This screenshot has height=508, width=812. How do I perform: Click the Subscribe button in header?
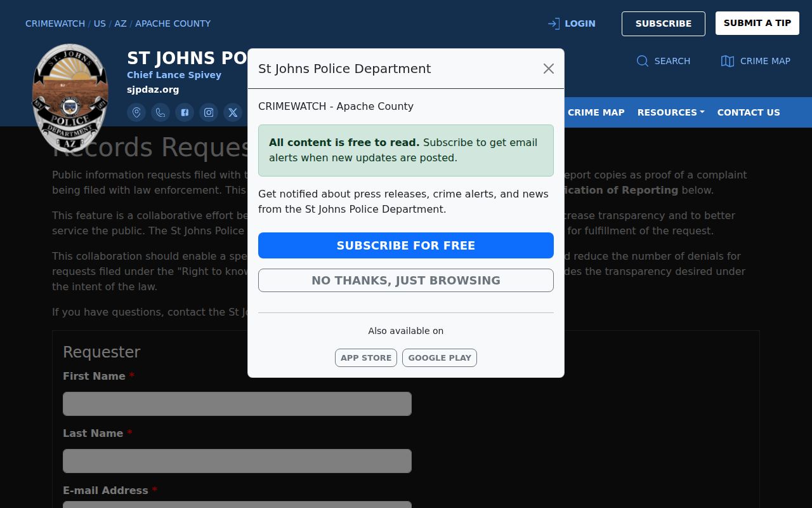click(664, 23)
